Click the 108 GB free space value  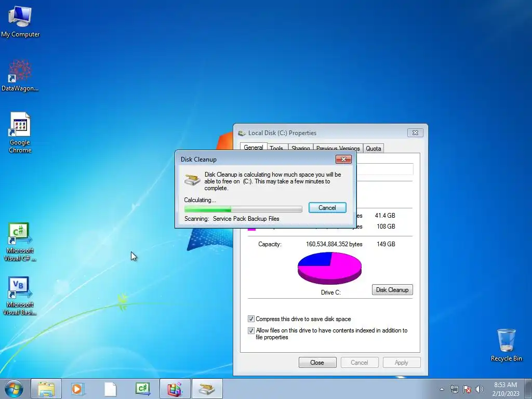pyautogui.click(x=386, y=227)
